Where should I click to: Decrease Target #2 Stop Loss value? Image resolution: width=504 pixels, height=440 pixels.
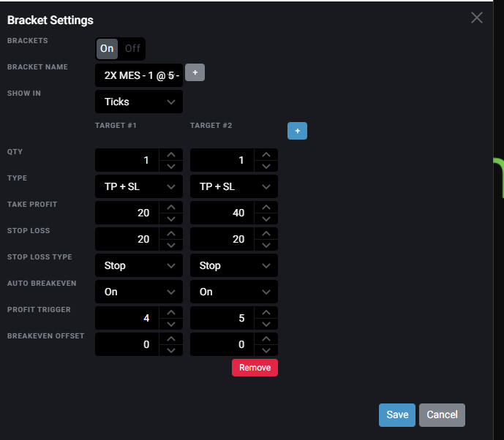tap(266, 245)
